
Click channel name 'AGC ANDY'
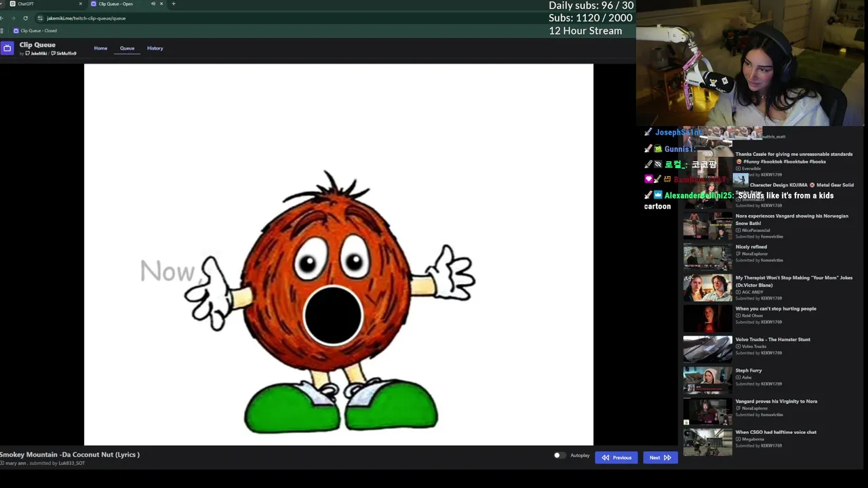tap(752, 292)
